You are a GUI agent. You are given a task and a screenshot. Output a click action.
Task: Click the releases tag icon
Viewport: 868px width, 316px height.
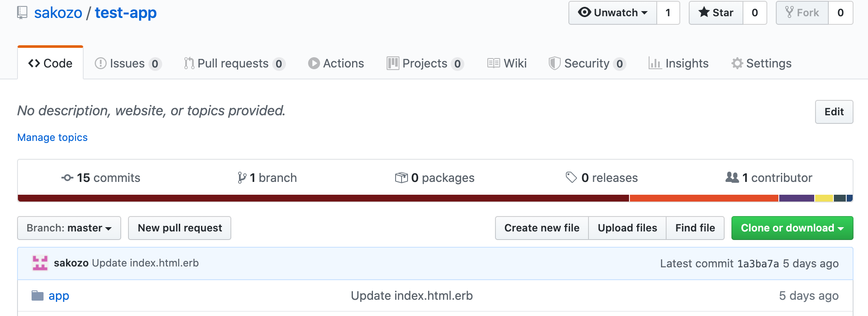pyautogui.click(x=571, y=177)
